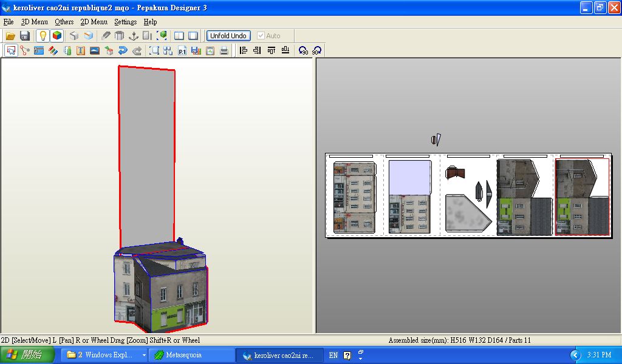This screenshot has height=364, width=622.
Task: Save the project with the floppy disk icon
Action: tap(25, 36)
